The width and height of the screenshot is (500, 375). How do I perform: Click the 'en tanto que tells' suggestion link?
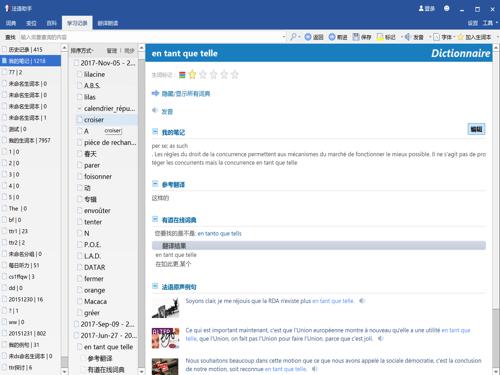click(219, 233)
